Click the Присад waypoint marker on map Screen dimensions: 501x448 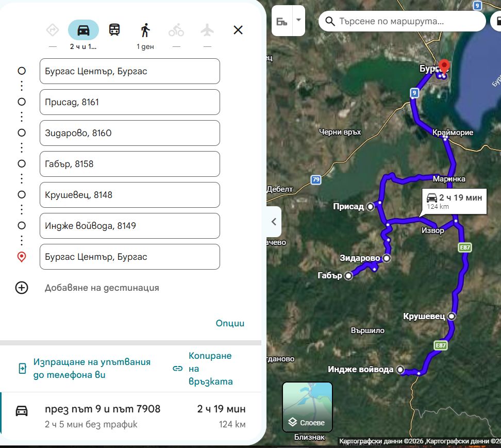pos(370,207)
